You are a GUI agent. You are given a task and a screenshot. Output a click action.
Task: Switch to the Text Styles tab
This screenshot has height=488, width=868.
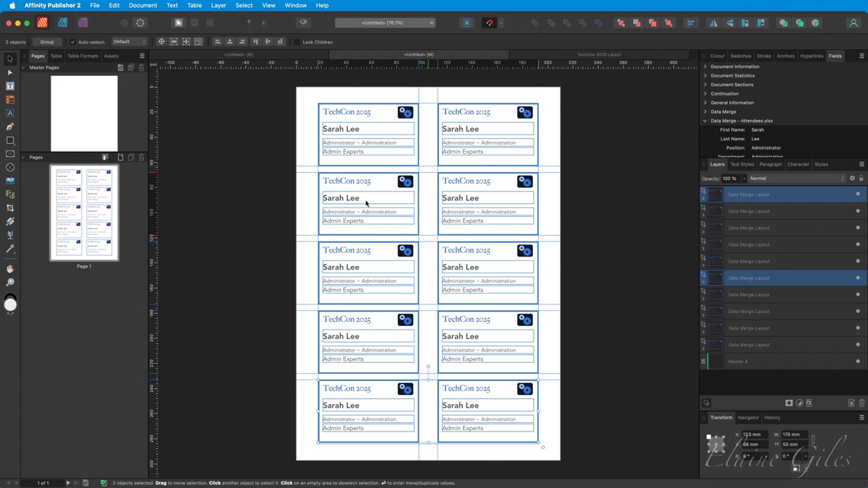point(742,164)
